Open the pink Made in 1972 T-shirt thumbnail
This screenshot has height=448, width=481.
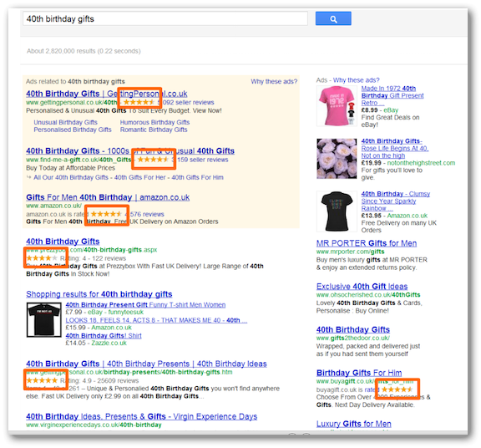pos(337,106)
